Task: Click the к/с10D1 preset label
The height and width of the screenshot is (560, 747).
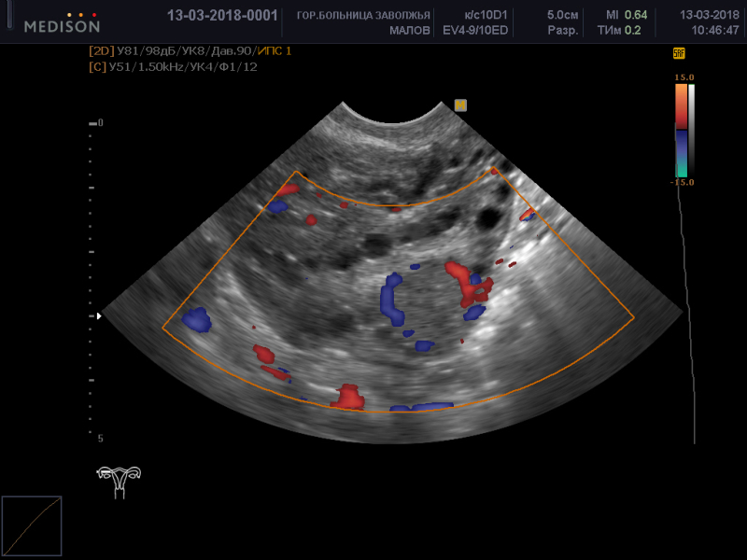Action: coord(486,15)
